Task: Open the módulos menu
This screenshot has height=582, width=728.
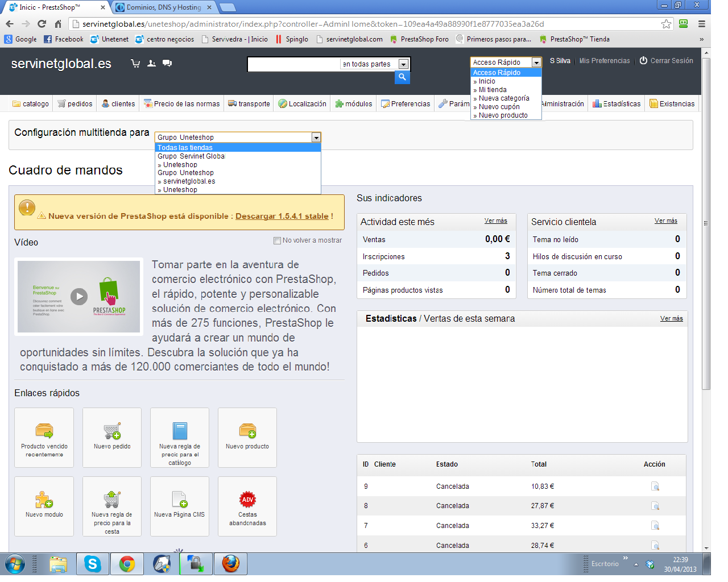Action: pyautogui.click(x=354, y=103)
